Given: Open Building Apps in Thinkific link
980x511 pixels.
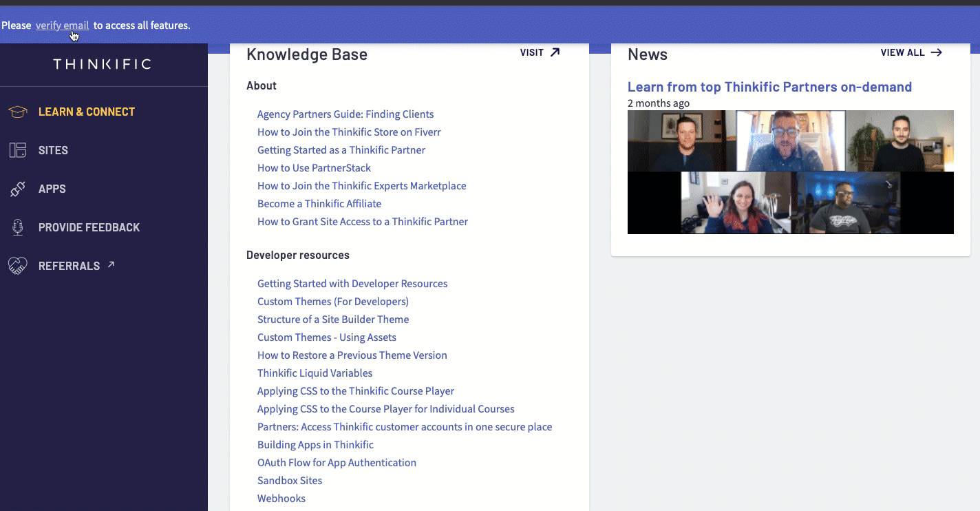Looking at the screenshot, I should click(x=316, y=445).
